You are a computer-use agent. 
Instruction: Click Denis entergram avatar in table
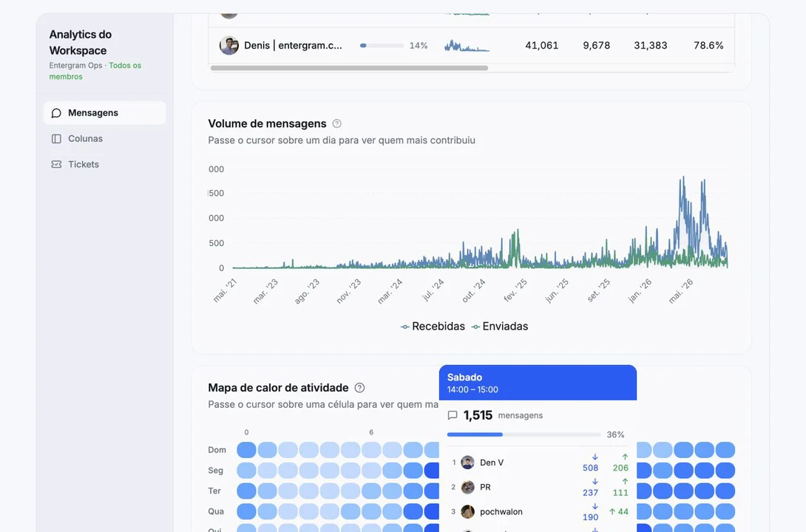(x=228, y=45)
